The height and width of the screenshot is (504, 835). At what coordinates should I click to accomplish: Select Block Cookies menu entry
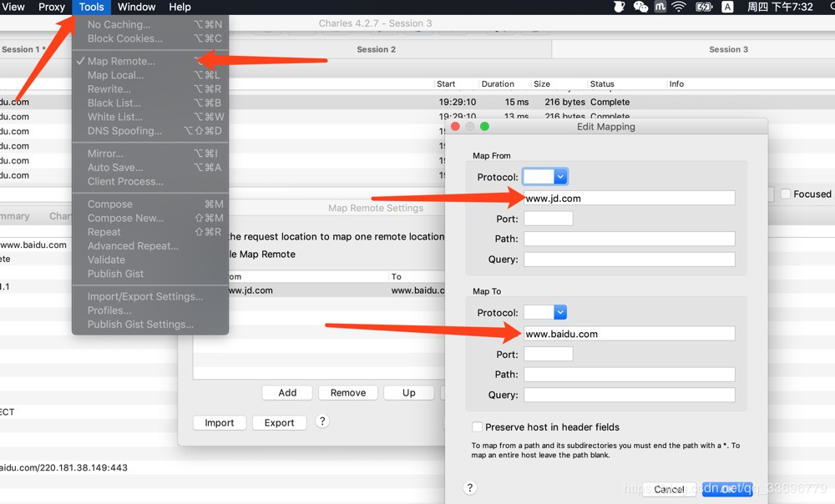point(150,38)
